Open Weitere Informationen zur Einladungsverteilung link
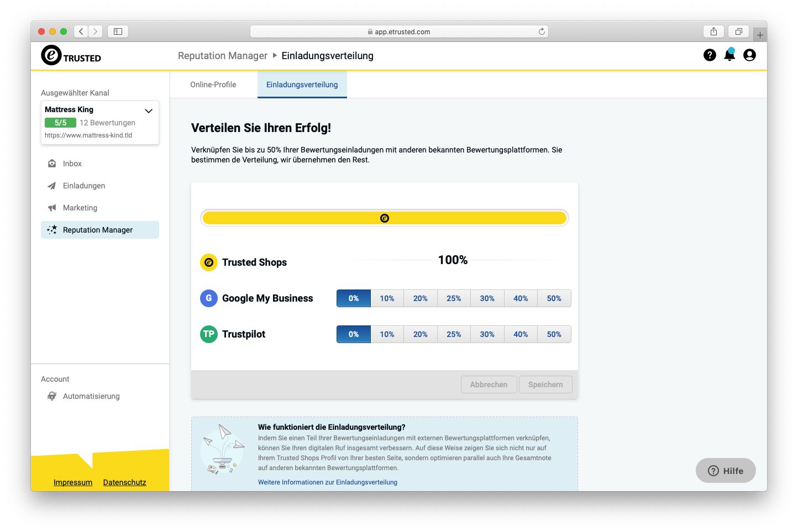798x532 pixels. pyautogui.click(x=328, y=482)
